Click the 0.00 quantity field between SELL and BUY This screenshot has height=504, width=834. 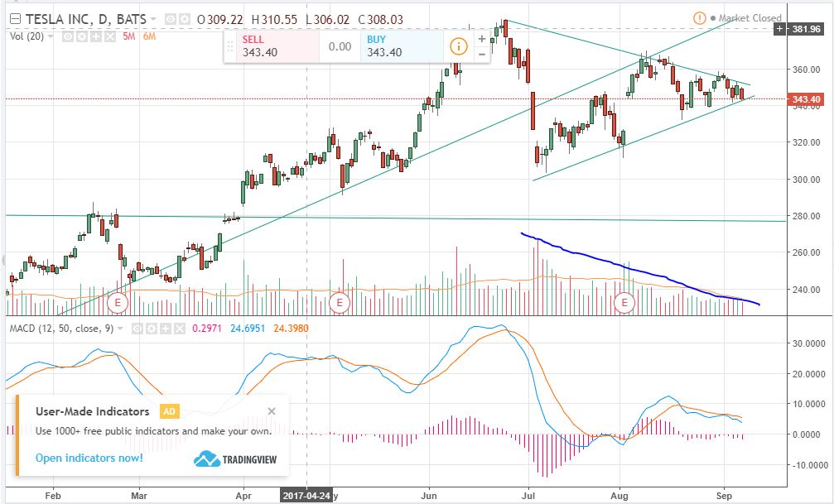click(340, 47)
